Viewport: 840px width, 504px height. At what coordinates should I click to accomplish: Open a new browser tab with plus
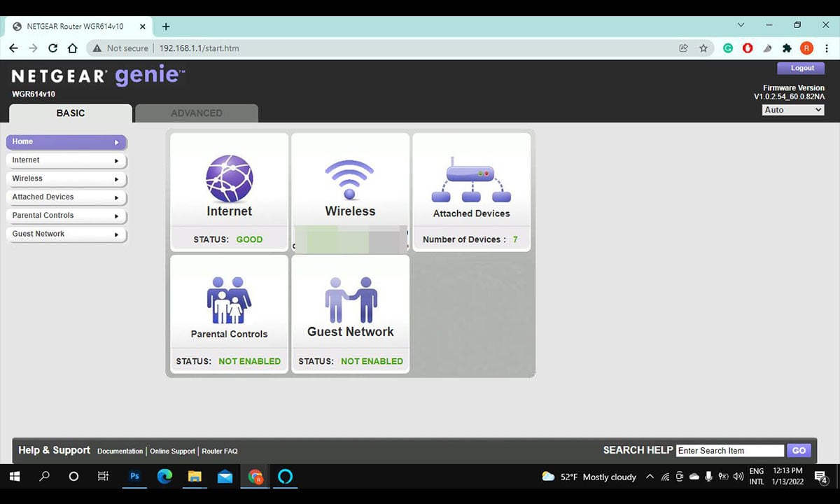pos(166,27)
